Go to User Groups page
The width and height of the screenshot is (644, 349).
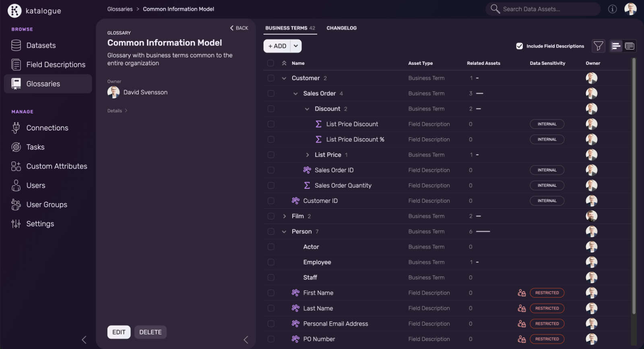pos(47,204)
